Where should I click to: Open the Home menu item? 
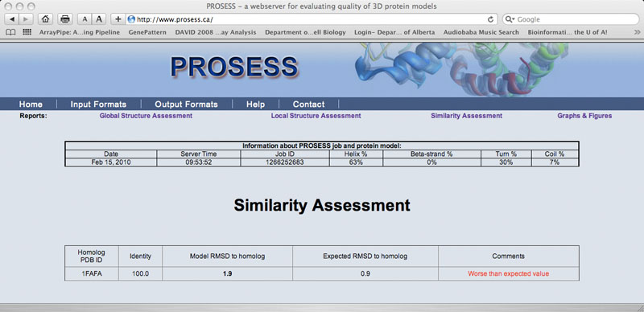(31, 105)
